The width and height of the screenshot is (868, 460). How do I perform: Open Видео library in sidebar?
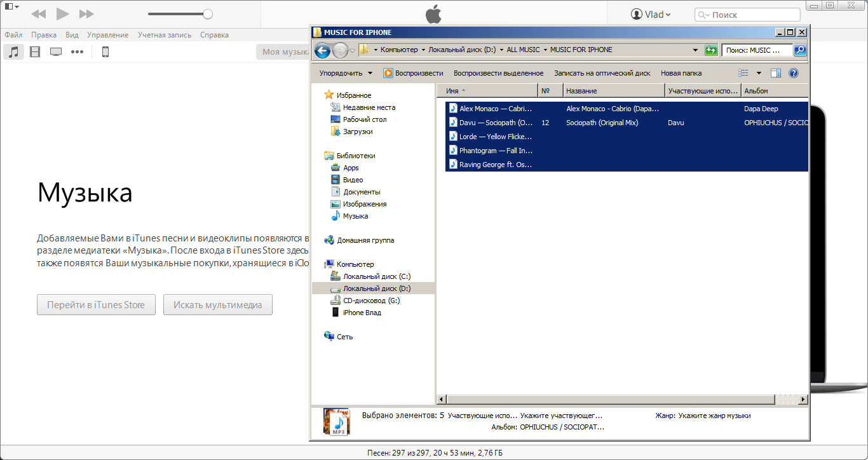click(347, 180)
